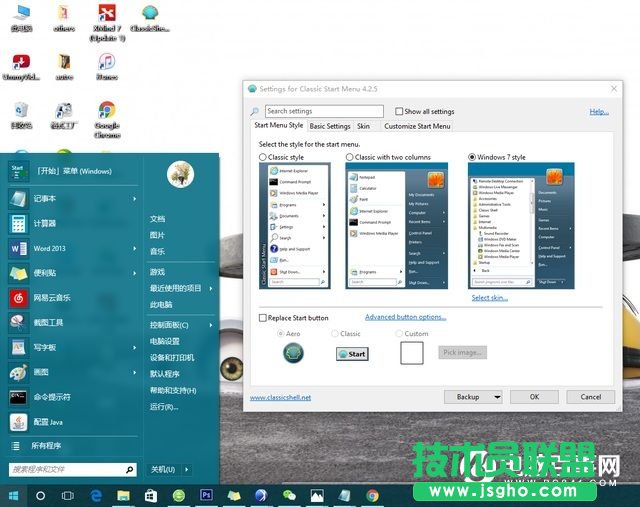Screen dimensions: 640x507
Task: Expand the Recent Items (最近使用的项目) arrow
Action: point(211,289)
